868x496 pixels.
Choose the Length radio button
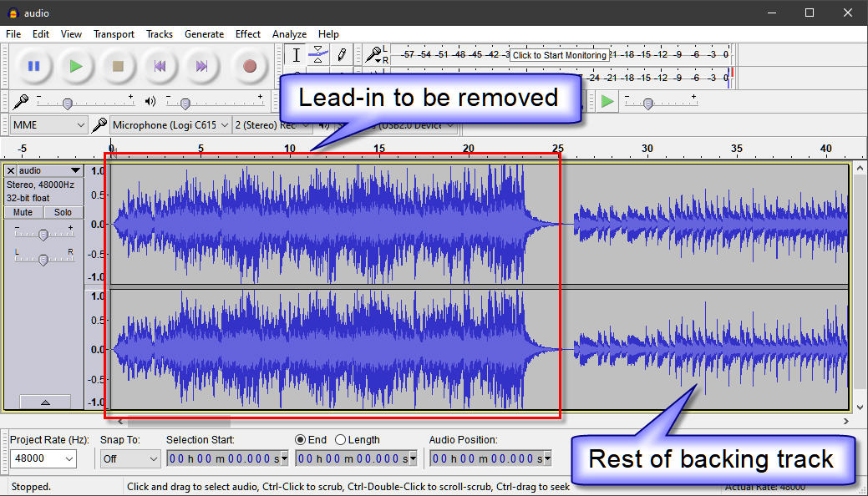[340, 439]
